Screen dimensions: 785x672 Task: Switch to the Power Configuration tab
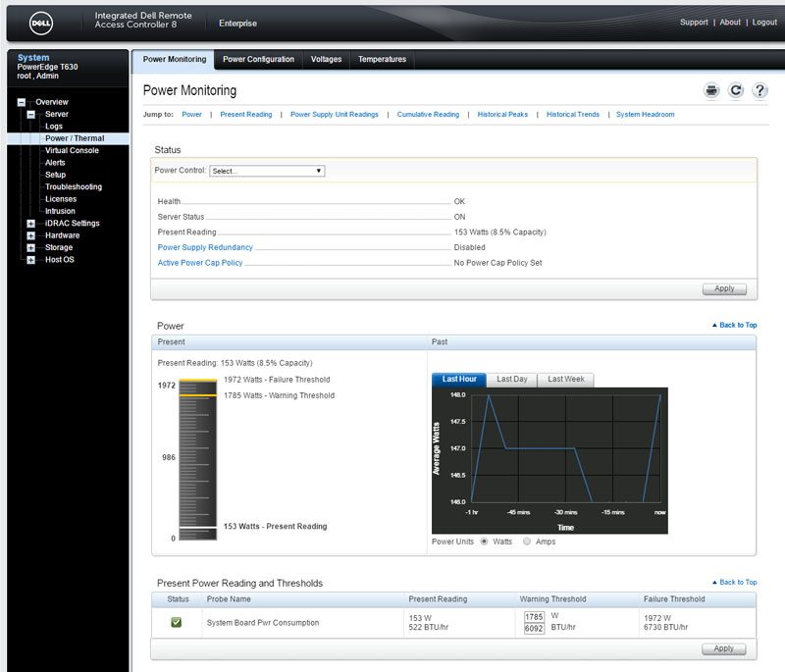tap(258, 60)
